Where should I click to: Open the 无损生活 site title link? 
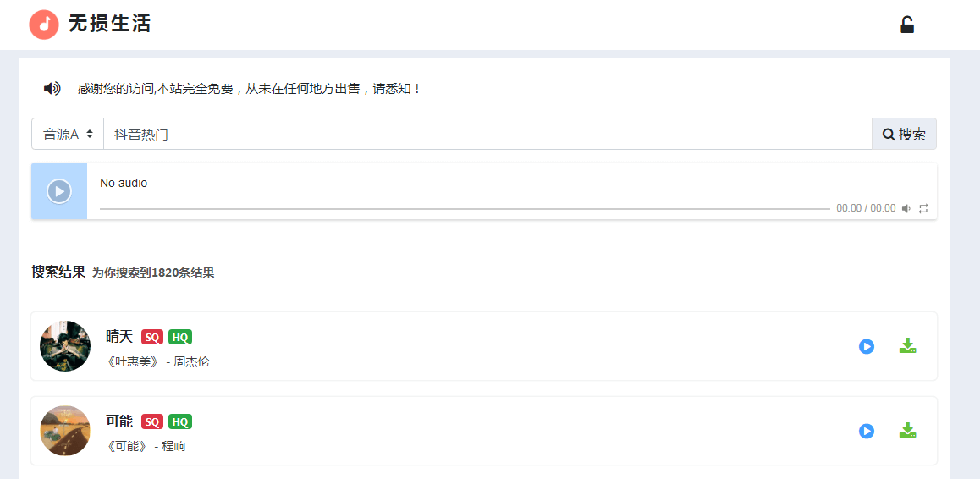pyautogui.click(x=109, y=25)
